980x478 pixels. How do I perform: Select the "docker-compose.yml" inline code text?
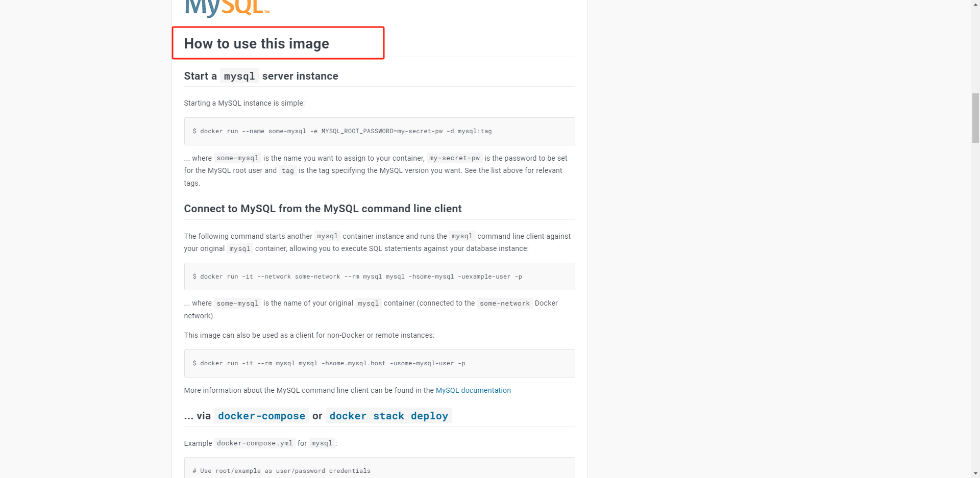click(255, 443)
